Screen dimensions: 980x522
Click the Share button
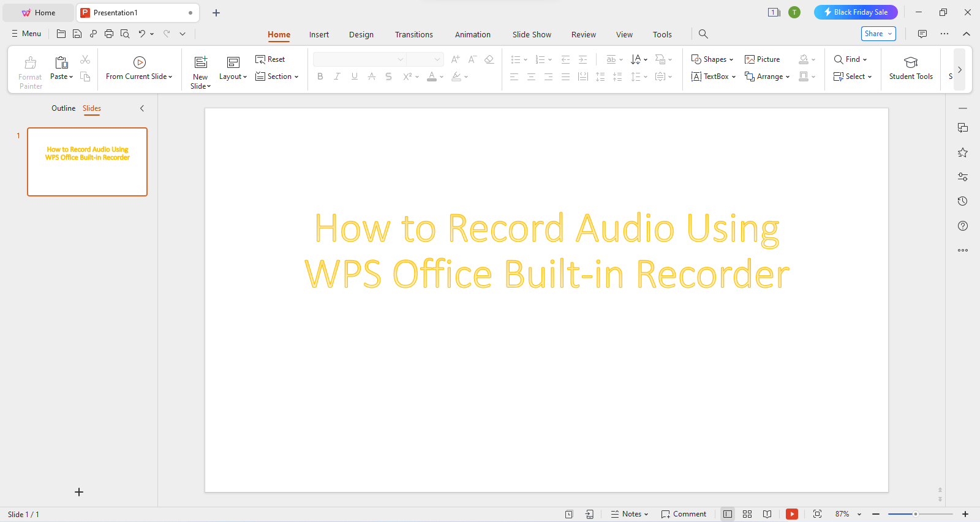click(878, 34)
